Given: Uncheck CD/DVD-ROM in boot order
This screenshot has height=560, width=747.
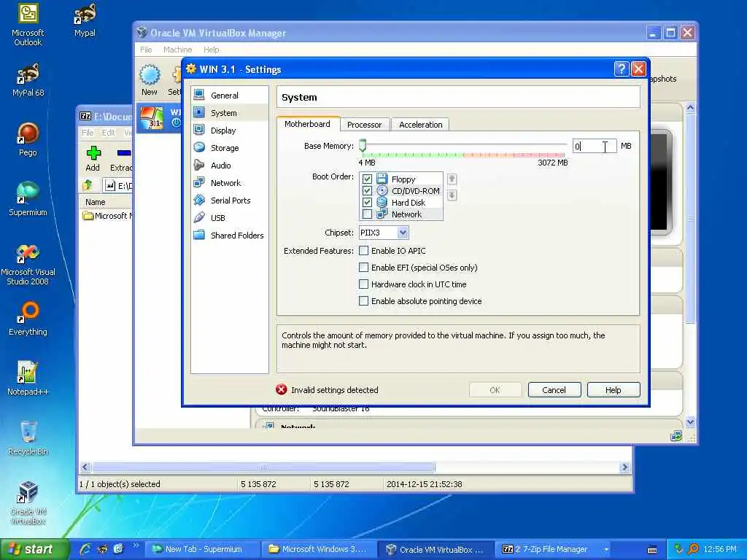Looking at the screenshot, I should coord(367,191).
